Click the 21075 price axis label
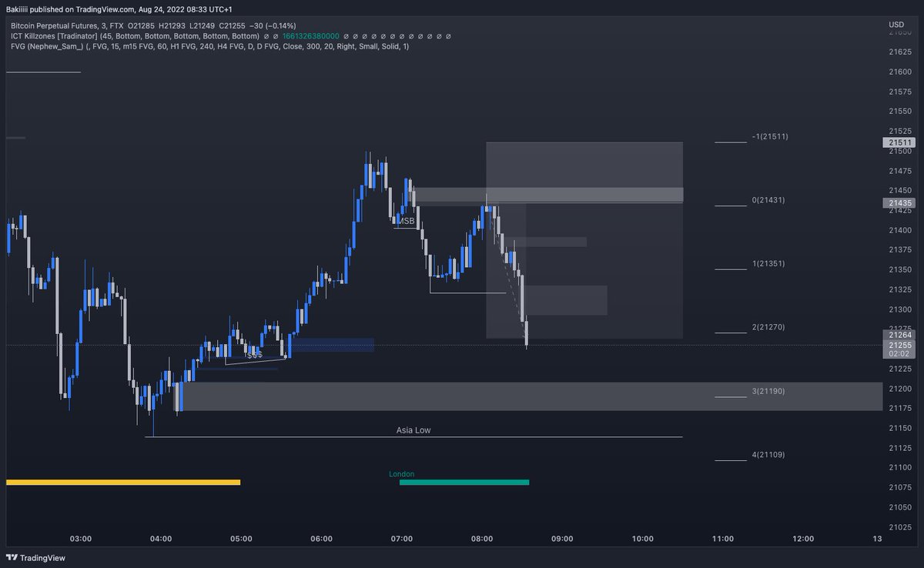The image size is (924, 568). [x=900, y=487]
